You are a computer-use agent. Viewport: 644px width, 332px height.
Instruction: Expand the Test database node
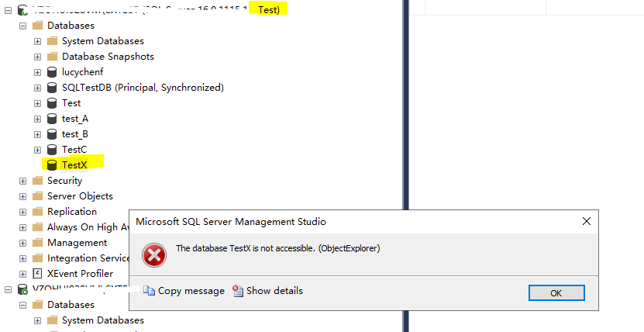[x=37, y=103]
